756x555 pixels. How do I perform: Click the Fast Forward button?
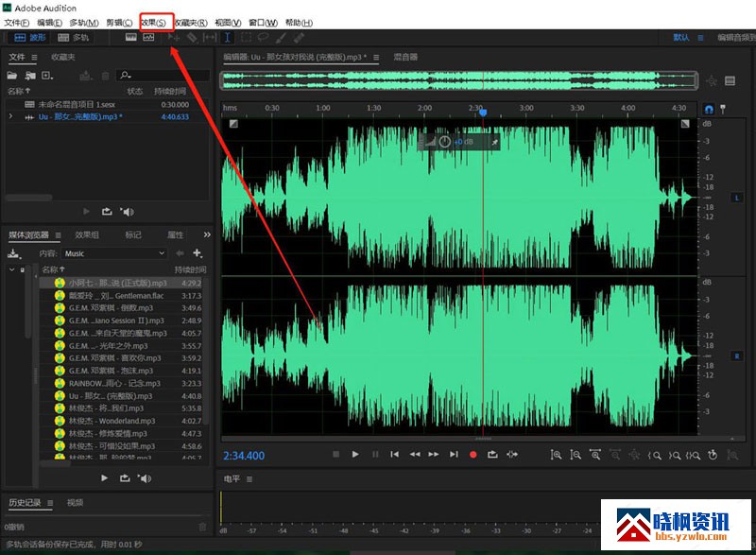tap(434, 454)
